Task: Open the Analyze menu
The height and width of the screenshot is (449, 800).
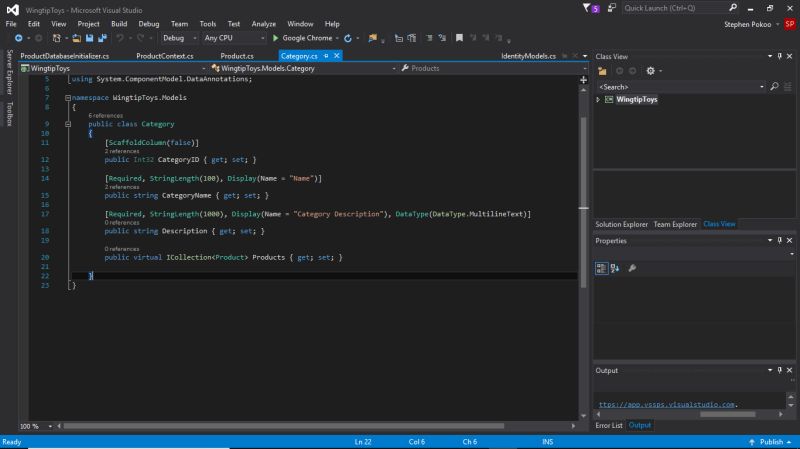Action: point(263,24)
